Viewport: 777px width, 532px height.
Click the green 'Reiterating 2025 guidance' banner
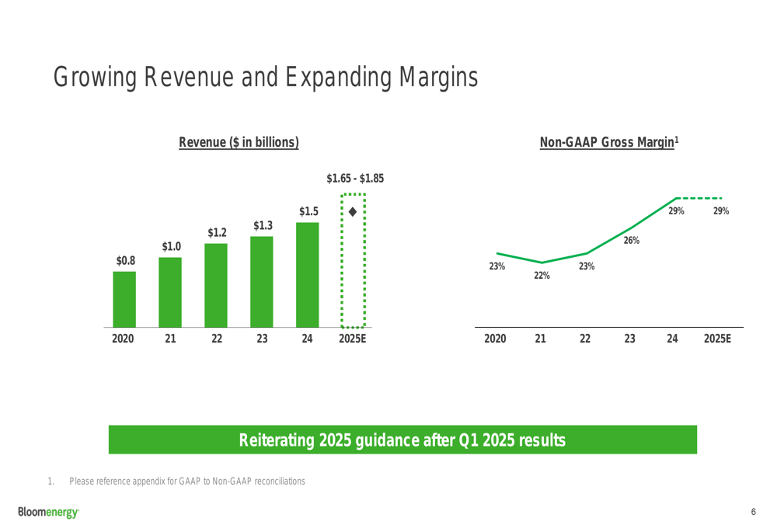[x=402, y=440]
